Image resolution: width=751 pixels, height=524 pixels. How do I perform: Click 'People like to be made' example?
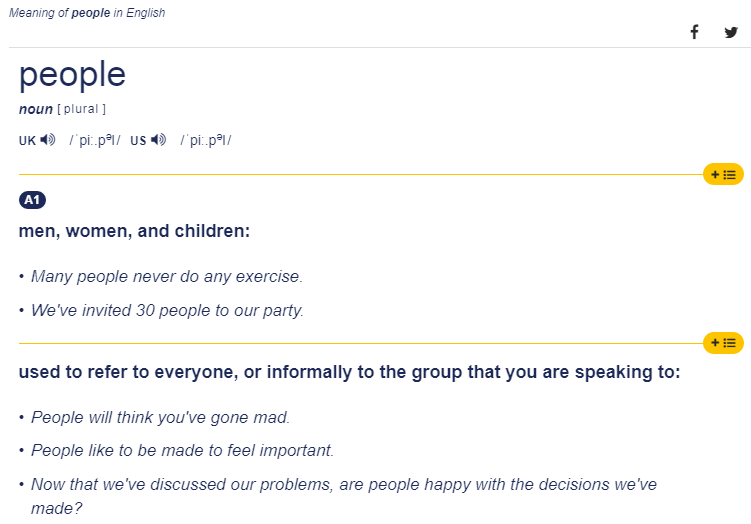pos(182,450)
